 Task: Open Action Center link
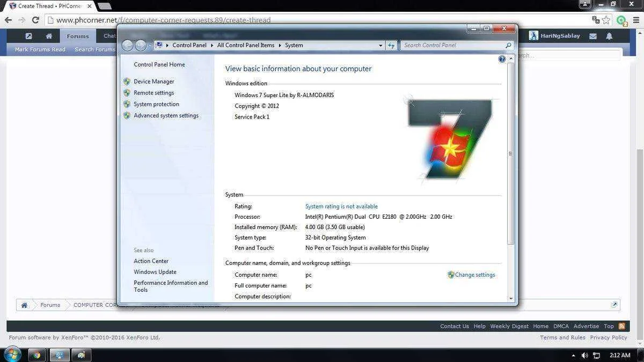coord(151,261)
